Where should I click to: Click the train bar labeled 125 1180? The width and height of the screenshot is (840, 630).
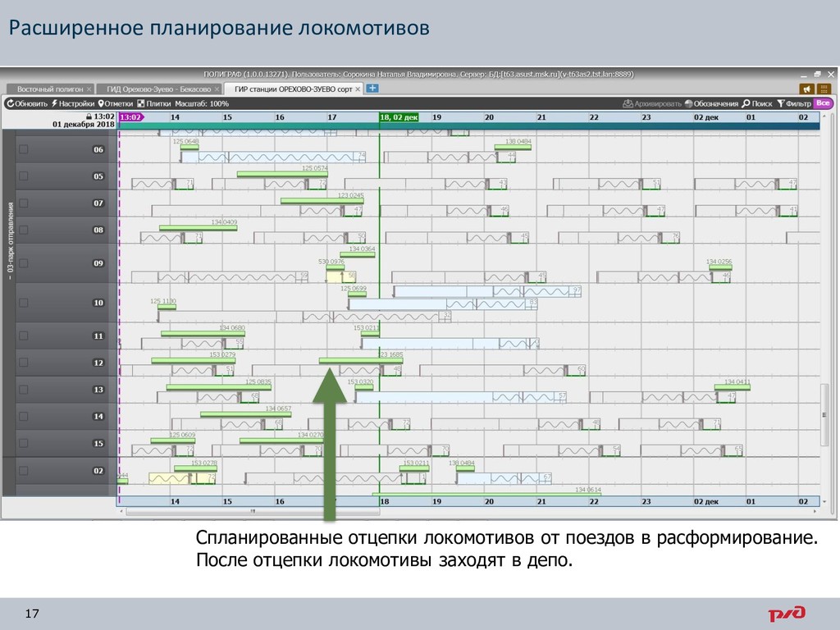pyautogui.click(x=167, y=307)
